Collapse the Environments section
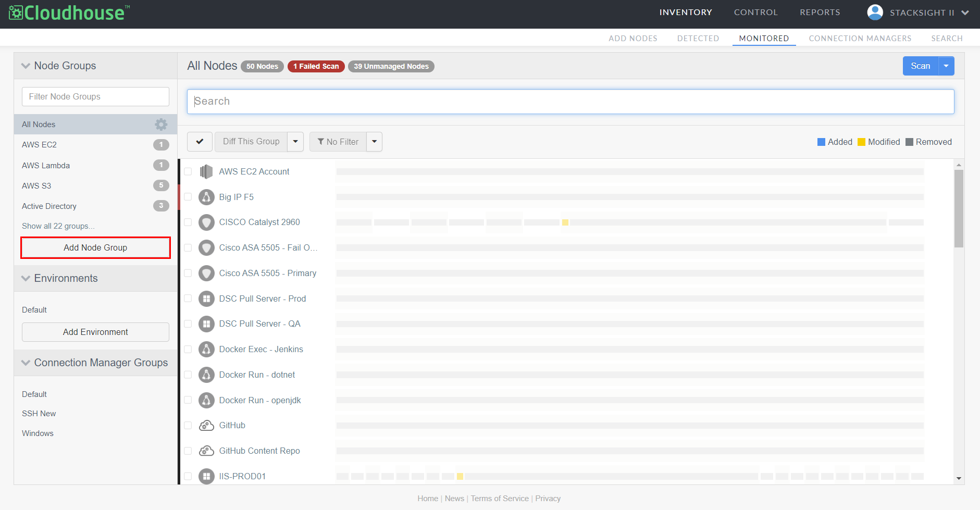 click(26, 278)
